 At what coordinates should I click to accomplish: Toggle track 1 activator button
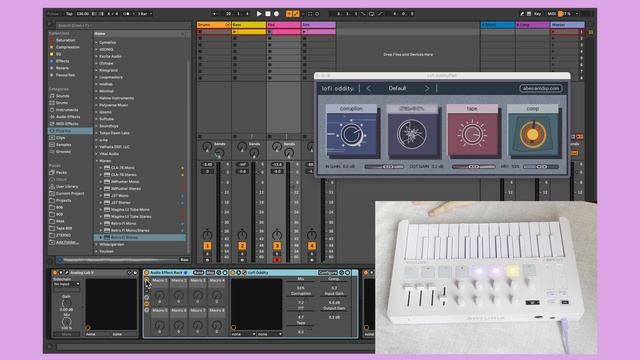(x=207, y=246)
